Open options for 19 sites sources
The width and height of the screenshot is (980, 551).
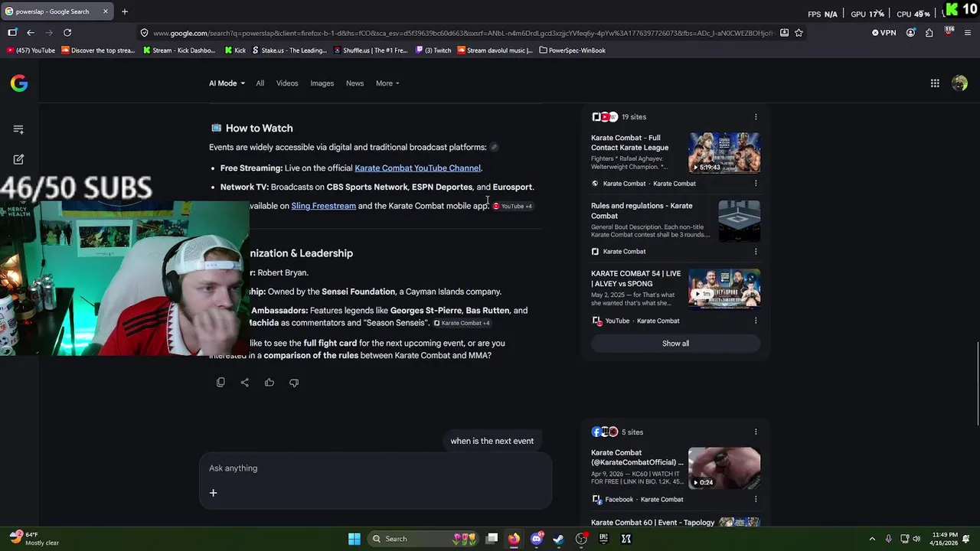(x=756, y=117)
